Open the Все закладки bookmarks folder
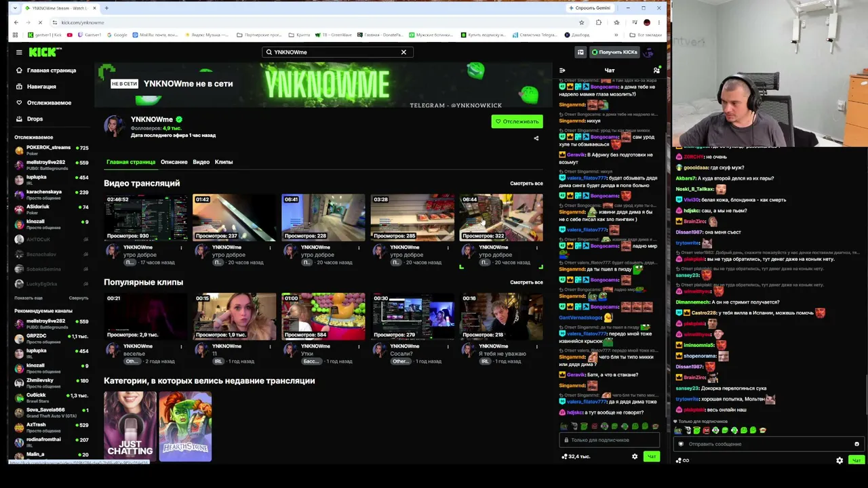The height and width of the screenshot is (488, 868). click(x=646, y=35)
